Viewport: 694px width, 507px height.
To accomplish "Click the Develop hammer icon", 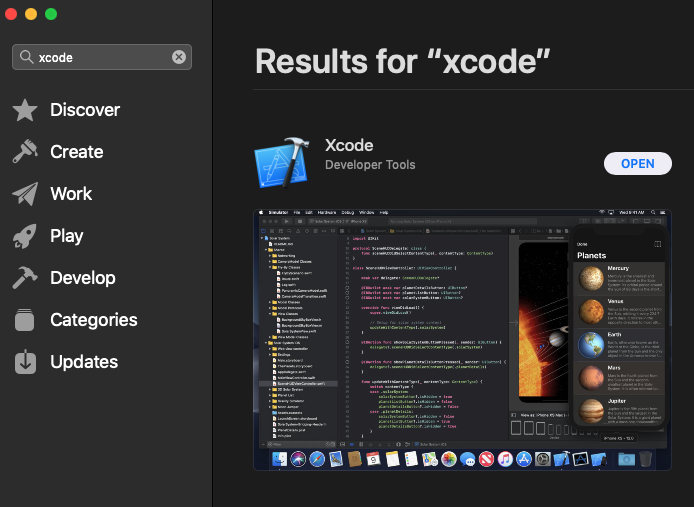I will 25,278.
